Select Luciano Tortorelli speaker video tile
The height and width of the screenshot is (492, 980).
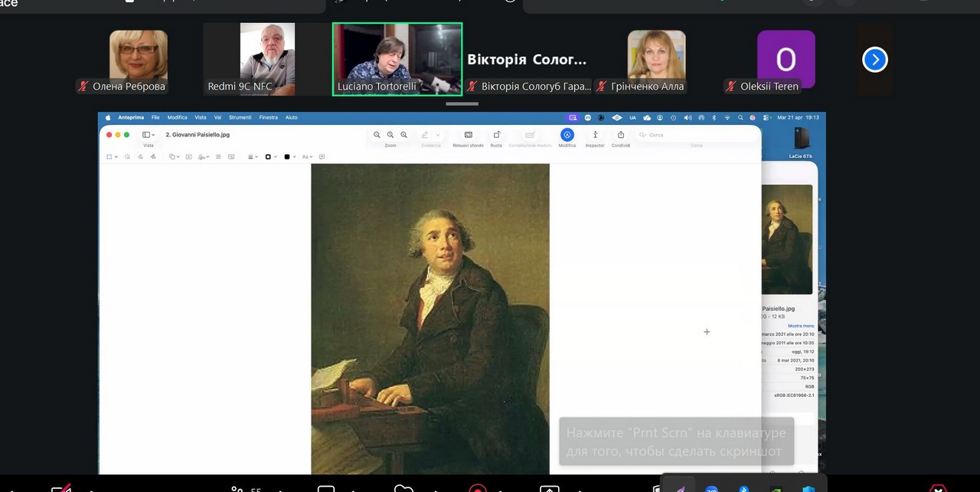(397, 59)
